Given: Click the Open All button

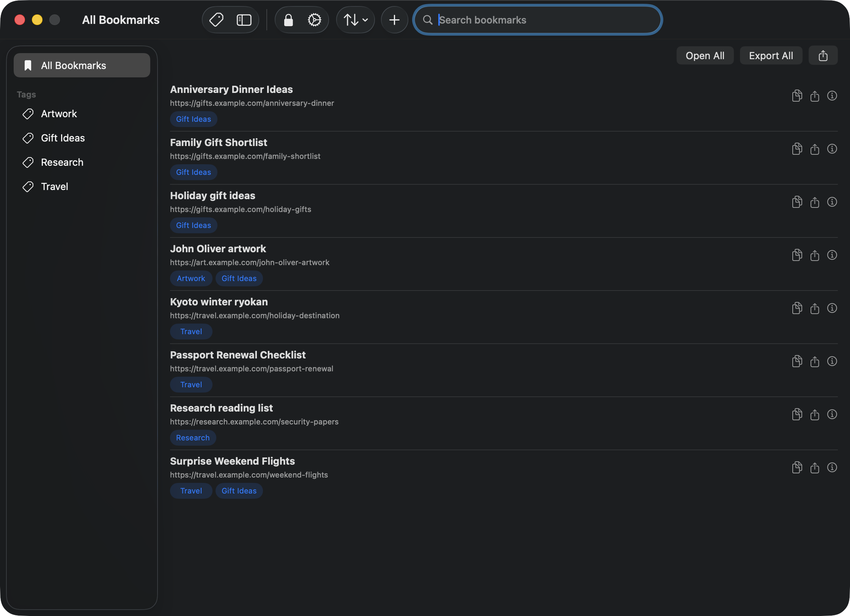Looking at the screenshot, I should coord(705,56).
